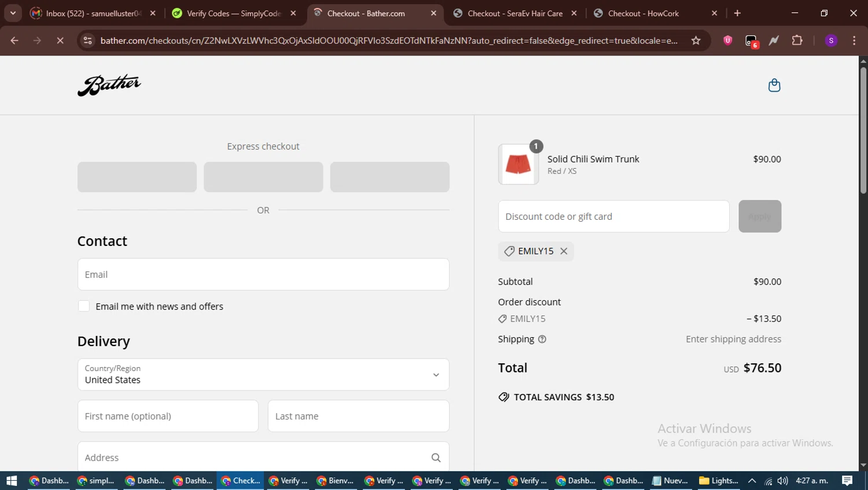868x490 pixels.
Task: Click the Solid Chili Swim Trunk thumbnail
Action: 518,164
